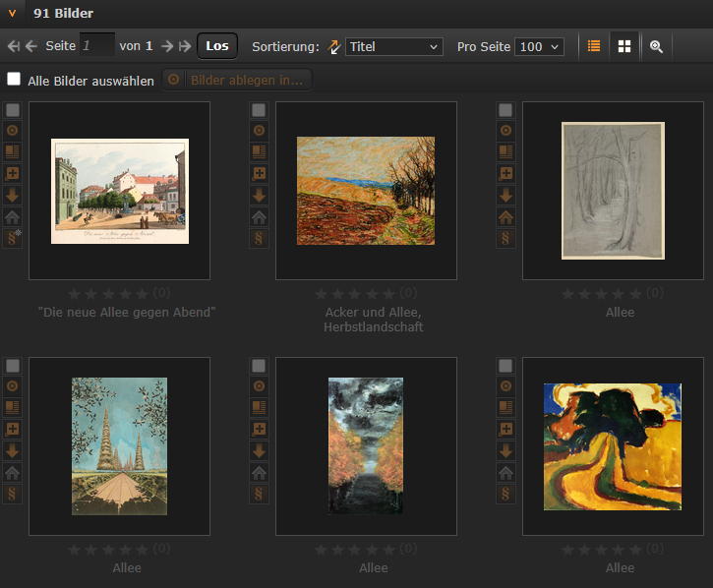Image resolution: width=713 pixels, height=588 pixels.
Task: Download 'Die neue Allee gegen Abend' with arrow icon
Action: point(12,195)
